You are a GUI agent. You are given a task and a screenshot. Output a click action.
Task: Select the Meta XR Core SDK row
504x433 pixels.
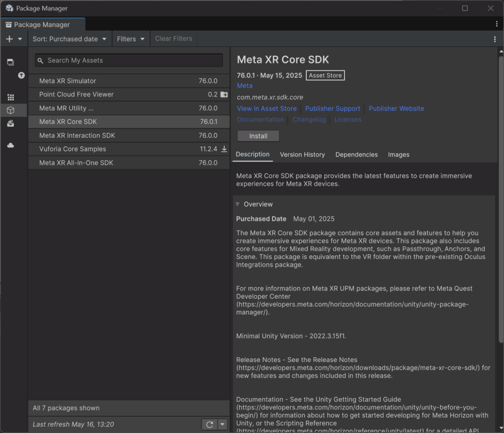129,122
